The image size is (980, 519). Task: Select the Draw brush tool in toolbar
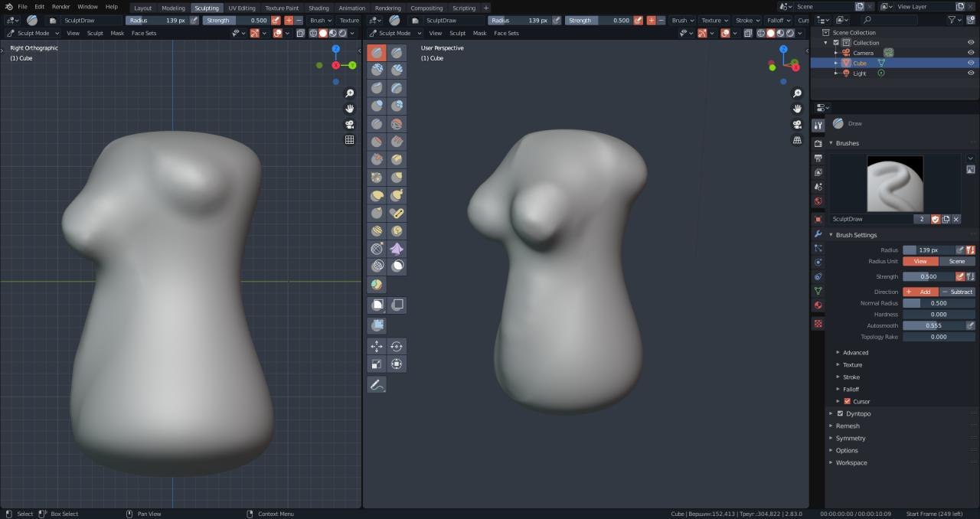[377, 53]
